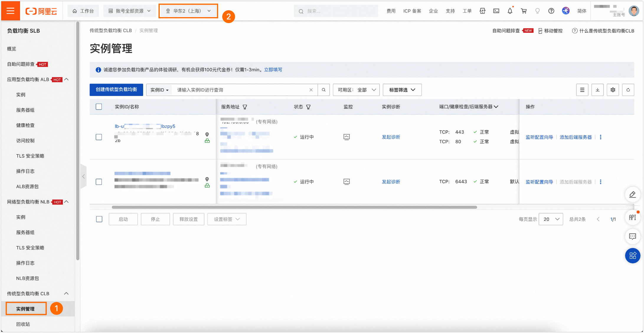Screen dimensions: 644x333
Task: Click the refresh list icon
Action: tap(628, 90)
